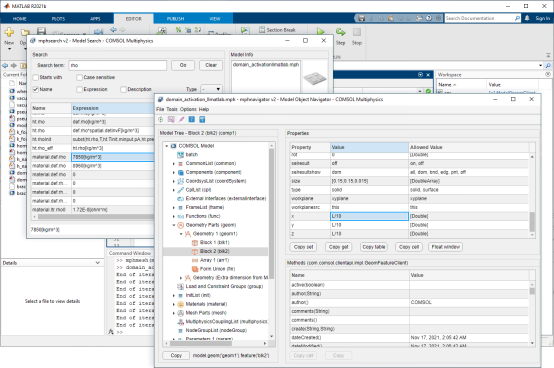
Task: Click the Copy get button
Action: (x=338, y=247)
